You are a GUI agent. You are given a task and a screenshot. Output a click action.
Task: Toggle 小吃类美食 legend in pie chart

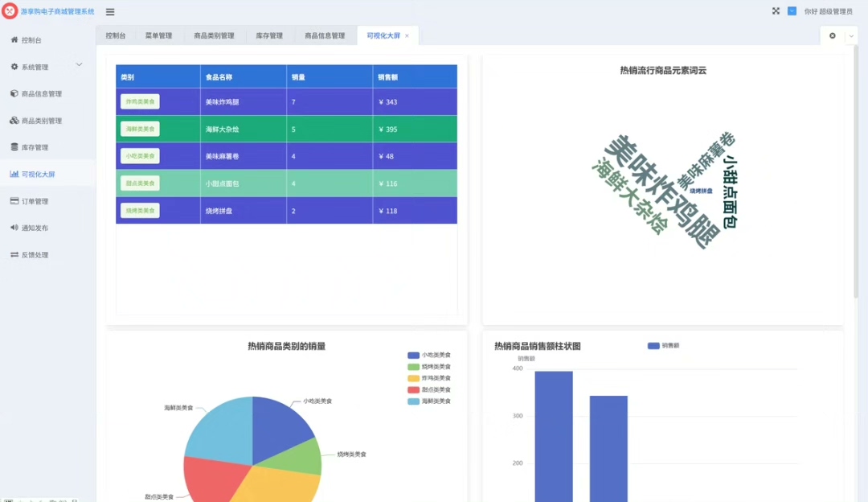pos(429,355)
